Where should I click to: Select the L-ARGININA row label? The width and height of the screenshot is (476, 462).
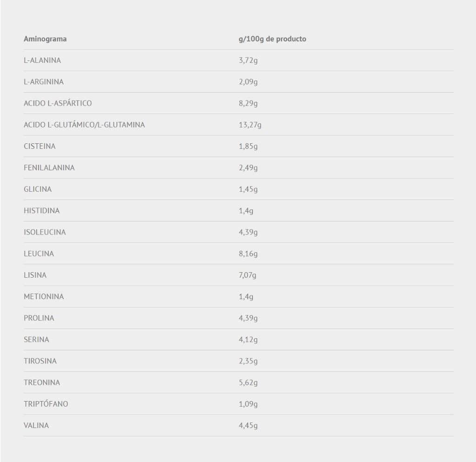pos(44,82)
